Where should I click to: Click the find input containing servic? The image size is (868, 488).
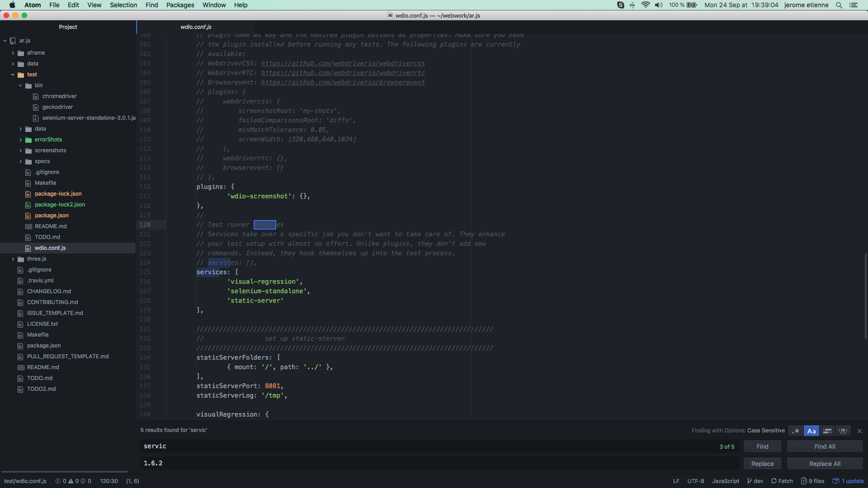click(425, 446)
